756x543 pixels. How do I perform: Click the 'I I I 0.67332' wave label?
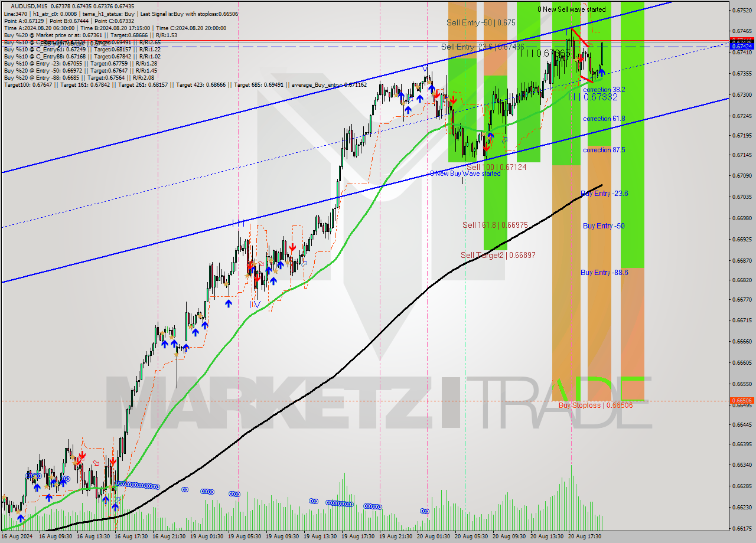pos(592,97)
